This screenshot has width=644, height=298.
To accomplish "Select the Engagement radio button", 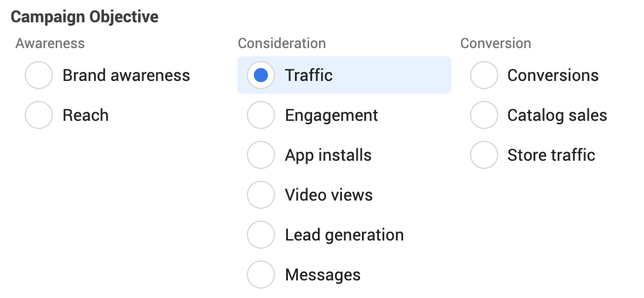I will 261,115.
